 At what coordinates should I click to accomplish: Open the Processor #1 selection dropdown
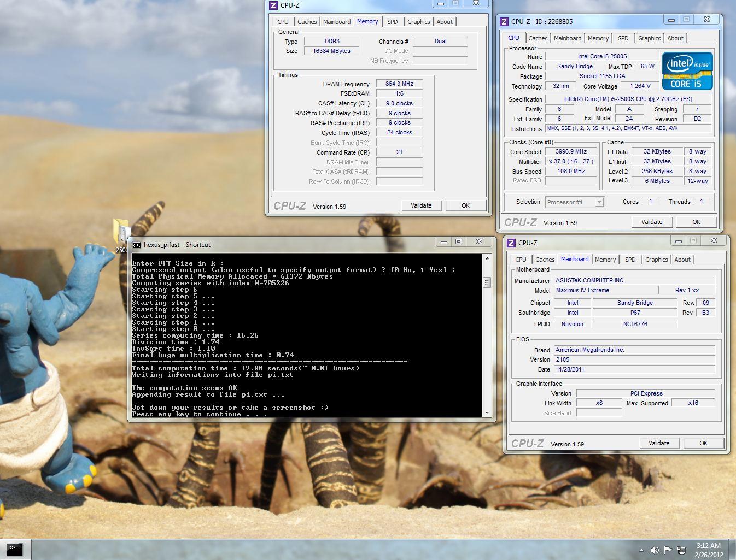tap(575, 202)
